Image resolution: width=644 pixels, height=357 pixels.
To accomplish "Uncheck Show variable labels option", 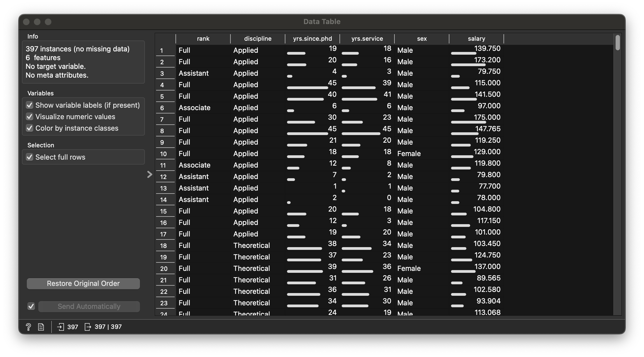I will (30, 105).
